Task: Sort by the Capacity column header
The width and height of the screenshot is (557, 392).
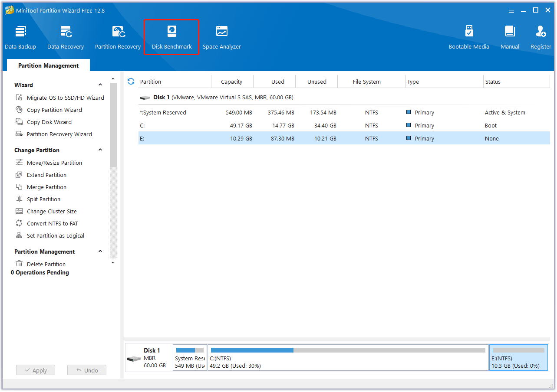Action: 232,82
